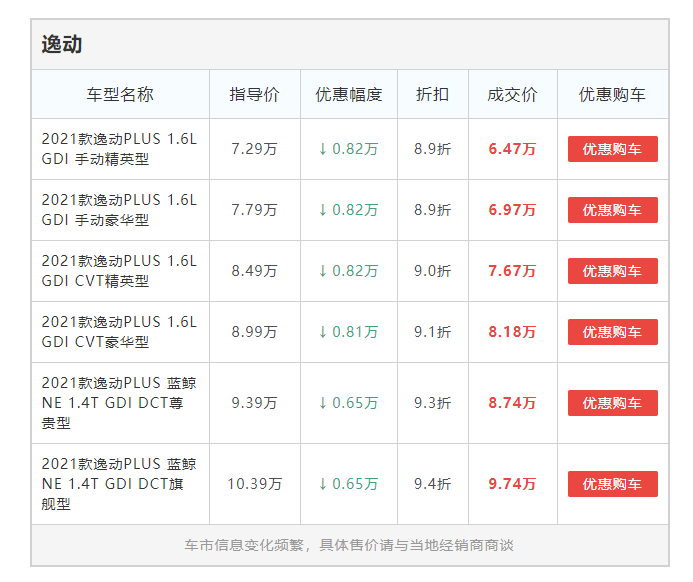Screen dimensions: 693x582
Task: Click the 车型名称 column header
Action: coord(120,95)
